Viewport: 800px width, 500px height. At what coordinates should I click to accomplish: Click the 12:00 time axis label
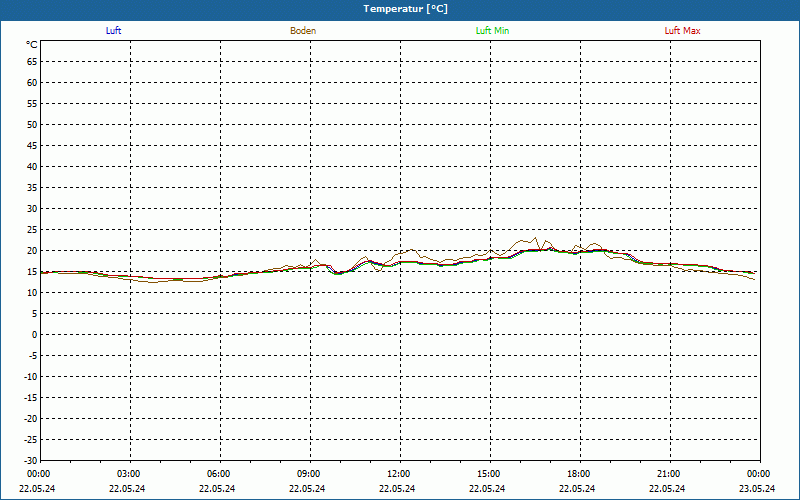(399, 474)
